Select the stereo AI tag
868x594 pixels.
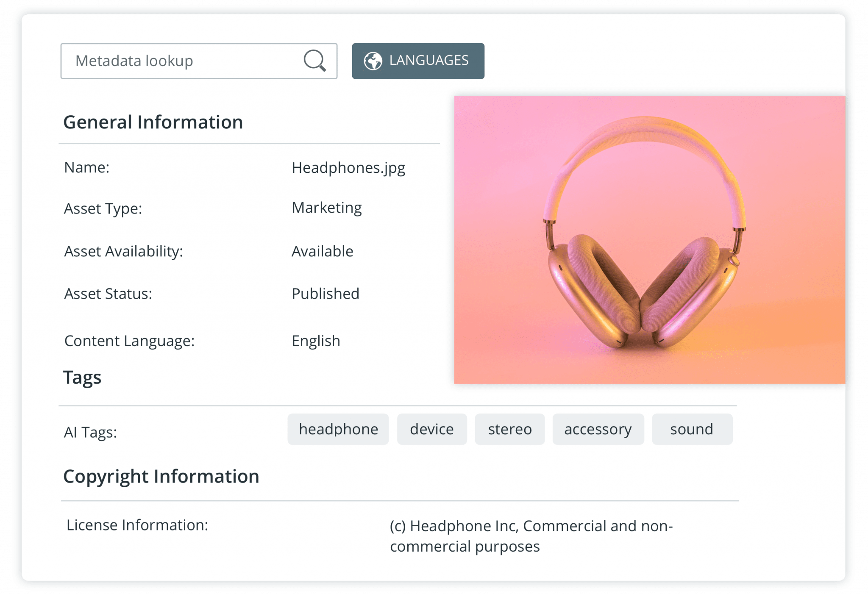click(x=509, y=429)
